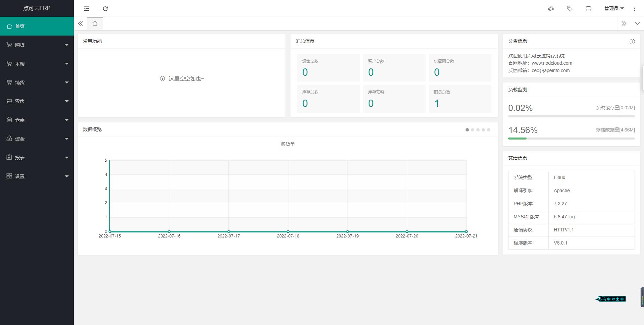Click the vertical three-dot more icon
This screenshot has width=644, height=325.
(x=634, y=9)
